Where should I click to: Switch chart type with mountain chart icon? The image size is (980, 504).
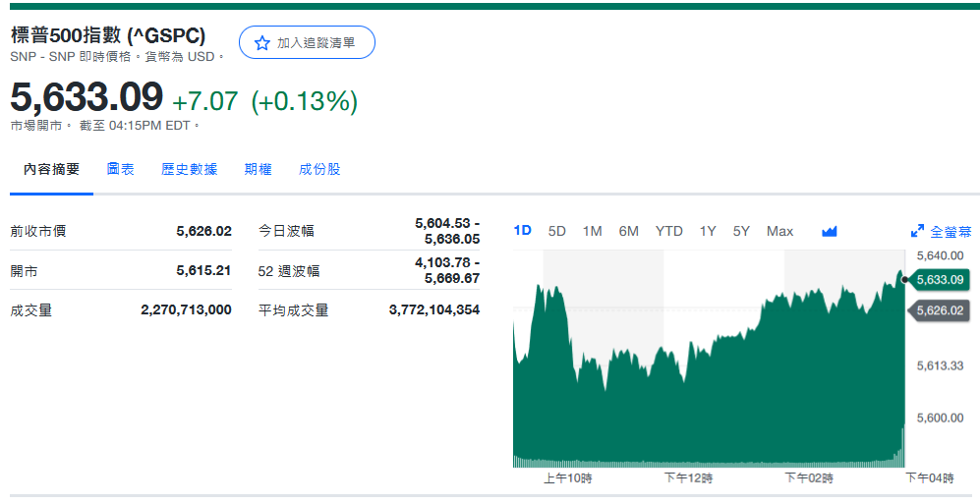pyautogui.click(x=830, y=232)
